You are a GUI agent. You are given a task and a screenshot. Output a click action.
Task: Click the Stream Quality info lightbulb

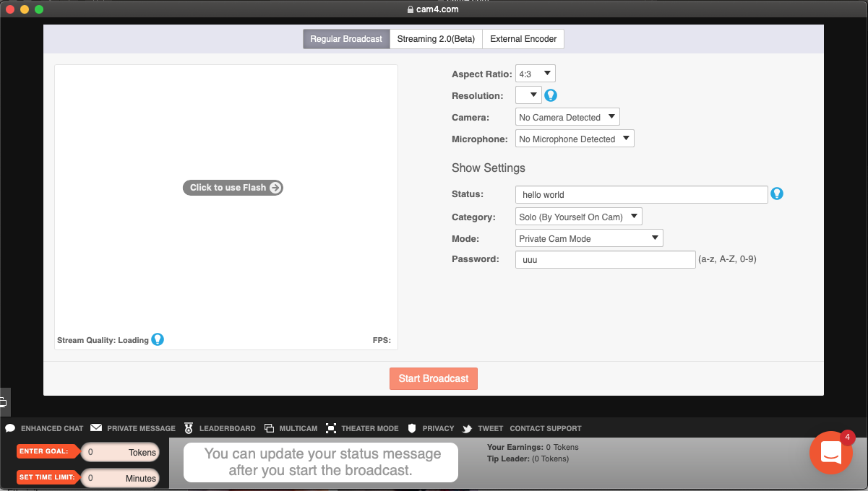[x=158, y=339]
